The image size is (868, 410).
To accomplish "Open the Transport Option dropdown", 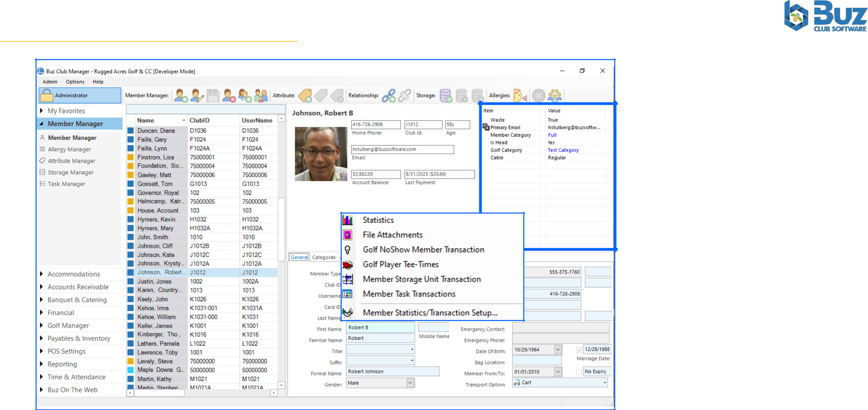I will [605, 382].
